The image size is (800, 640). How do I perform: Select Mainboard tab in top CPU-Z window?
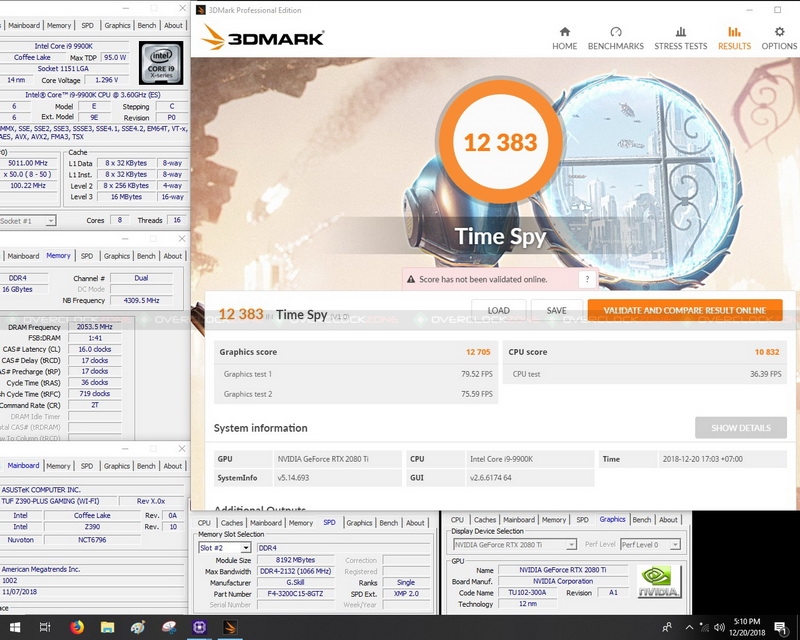point(24,25)
